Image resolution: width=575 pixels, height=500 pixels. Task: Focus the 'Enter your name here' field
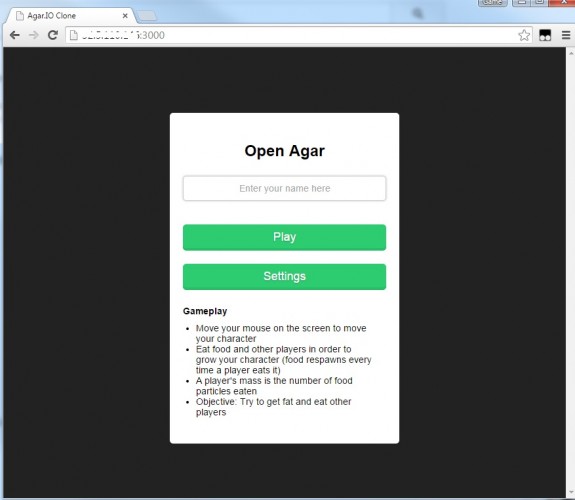(284, 189)
